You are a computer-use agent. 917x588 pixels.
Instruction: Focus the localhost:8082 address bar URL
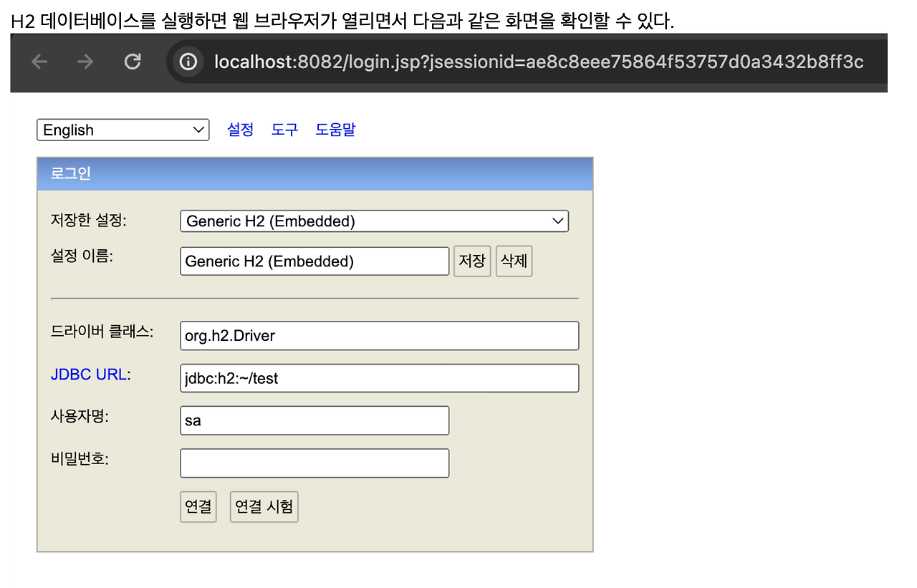coord(539,62)
